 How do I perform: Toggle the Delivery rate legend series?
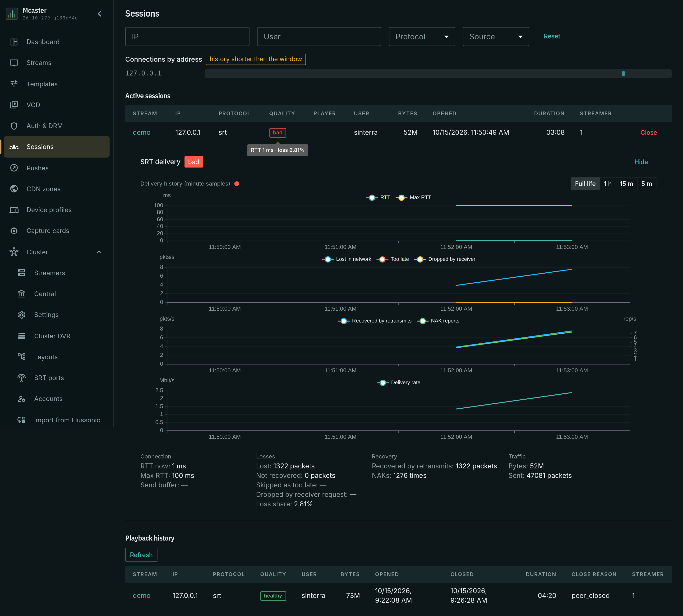click(x=398, y=383)
